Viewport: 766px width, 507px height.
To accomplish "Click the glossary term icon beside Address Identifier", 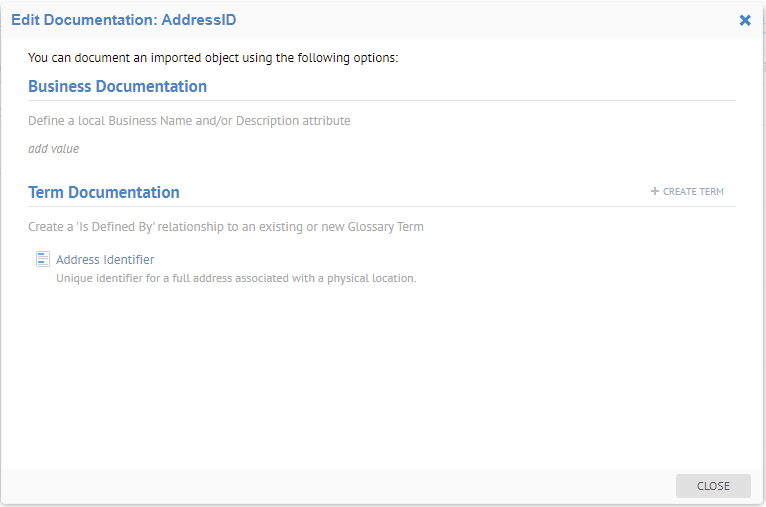I will tap(43, 259).
